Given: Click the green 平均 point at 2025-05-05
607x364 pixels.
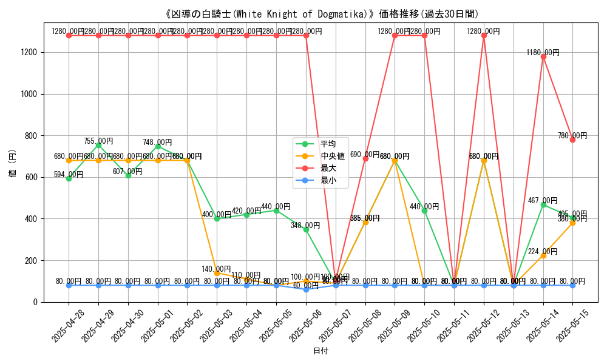Looking at the screenshot, I should tap(276, 211).
